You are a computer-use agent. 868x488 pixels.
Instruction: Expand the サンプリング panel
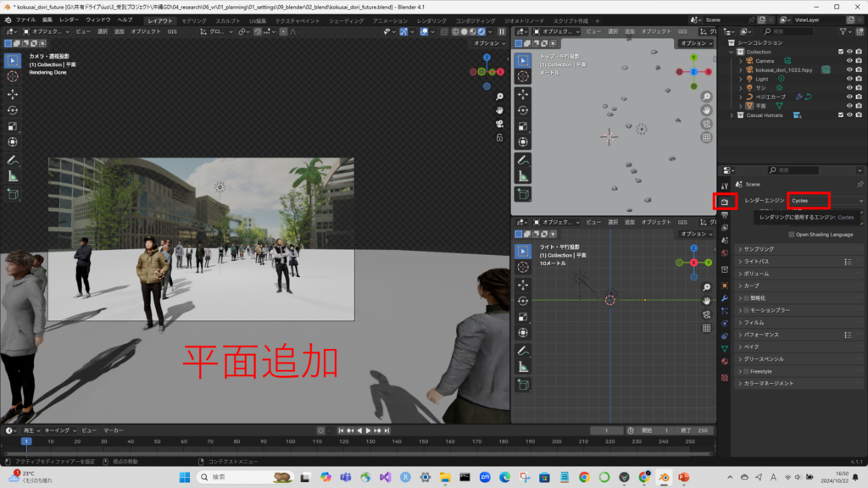click(x=759, y=249)
